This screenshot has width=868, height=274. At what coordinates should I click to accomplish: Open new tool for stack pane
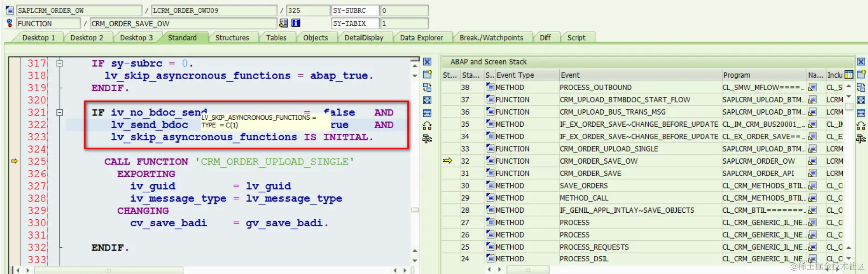click(861, 74)
